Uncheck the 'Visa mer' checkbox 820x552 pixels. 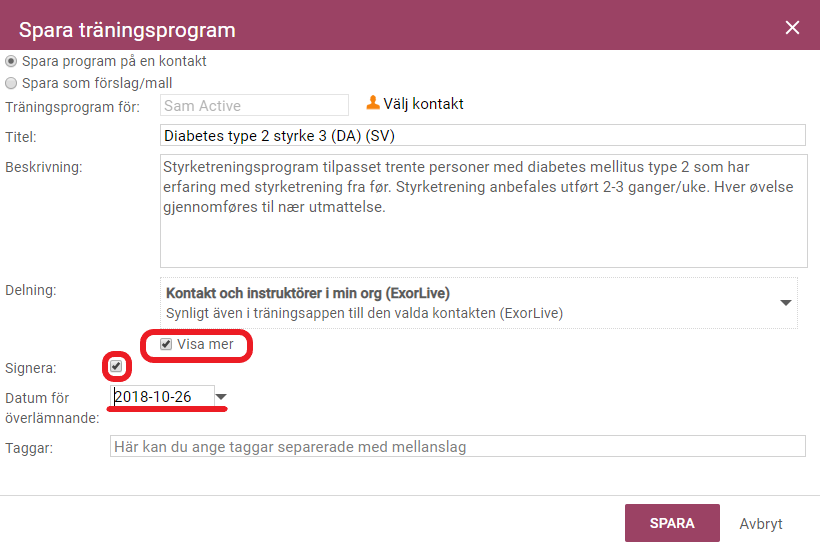pyautogui.click(x=166, y=344)
